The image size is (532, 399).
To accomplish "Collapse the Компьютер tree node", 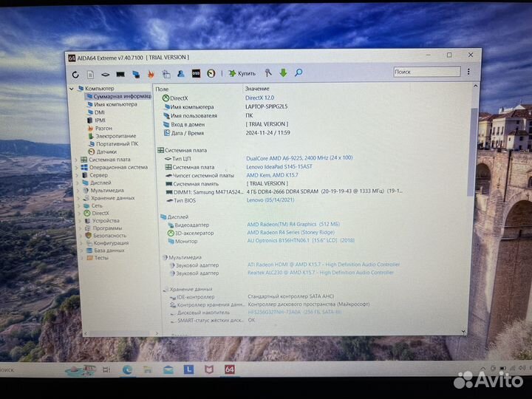I will coord(72,89).
